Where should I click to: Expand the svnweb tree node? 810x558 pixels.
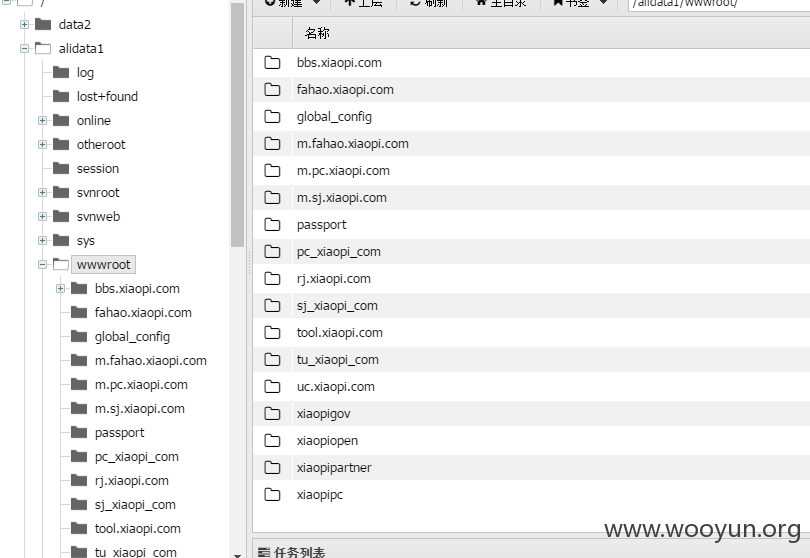click(42, 216)
